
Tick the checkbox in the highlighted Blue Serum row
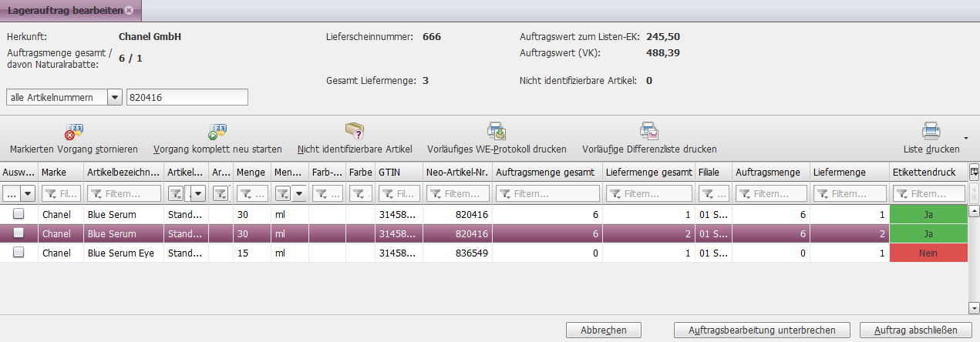(19, 233)
